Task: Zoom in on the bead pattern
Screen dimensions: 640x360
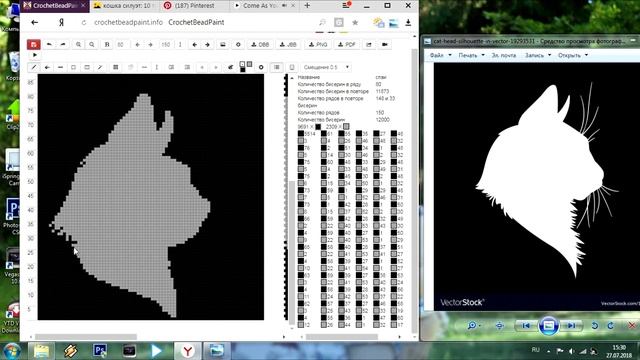Action: (x=78, y=44)
